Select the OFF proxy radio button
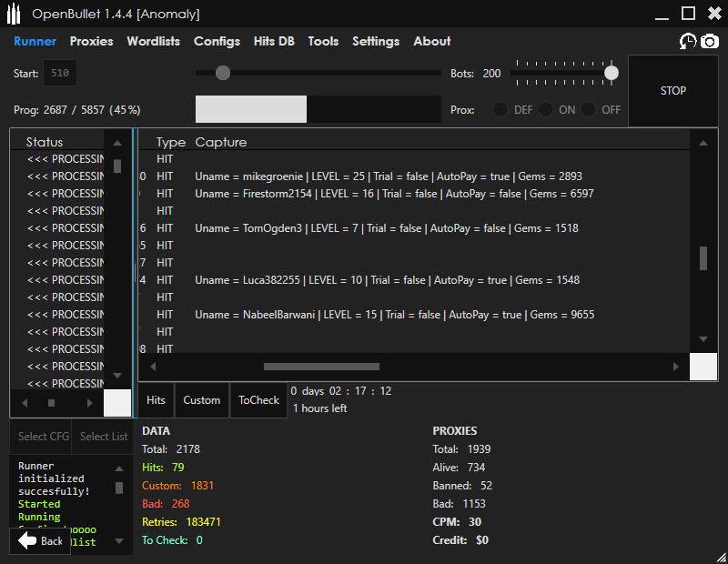 tap(589, 109)
